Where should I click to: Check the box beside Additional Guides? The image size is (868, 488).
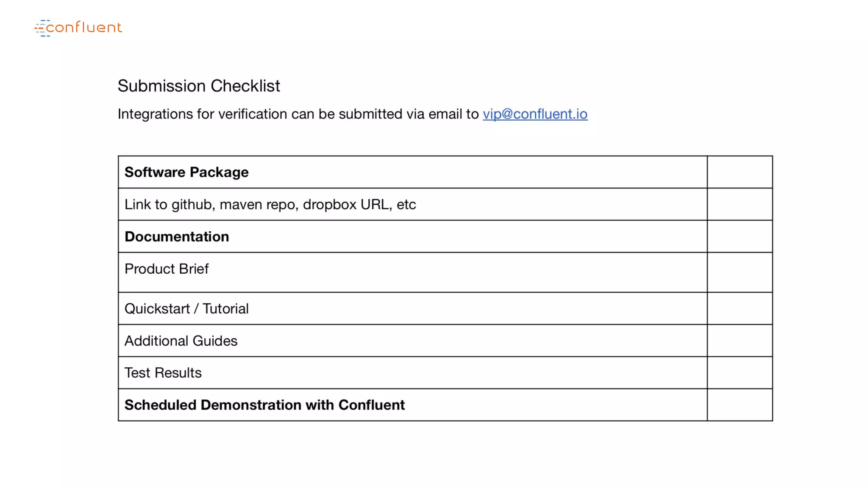point(740,341)
